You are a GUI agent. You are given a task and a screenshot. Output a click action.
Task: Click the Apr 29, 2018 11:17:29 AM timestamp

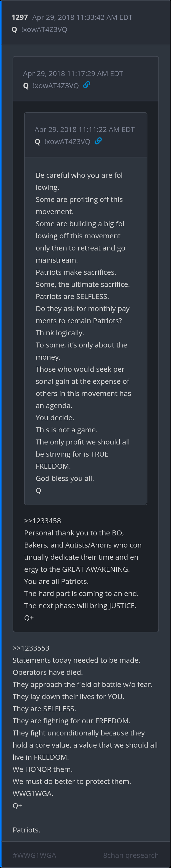tap(73, 74)
